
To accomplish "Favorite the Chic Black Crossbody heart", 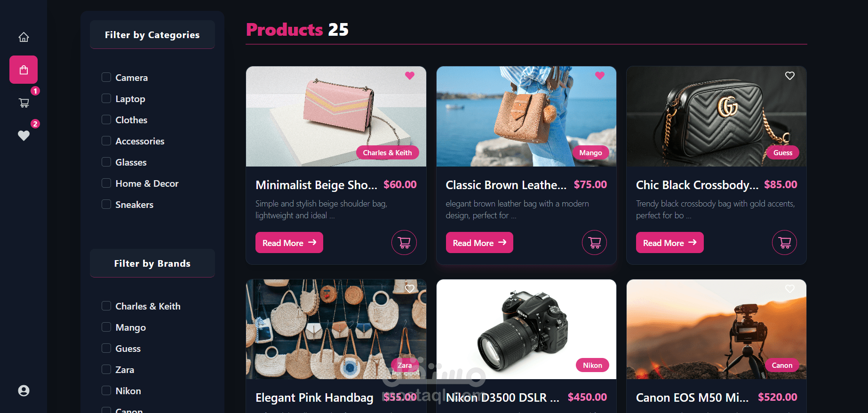I will pos(790,75).
